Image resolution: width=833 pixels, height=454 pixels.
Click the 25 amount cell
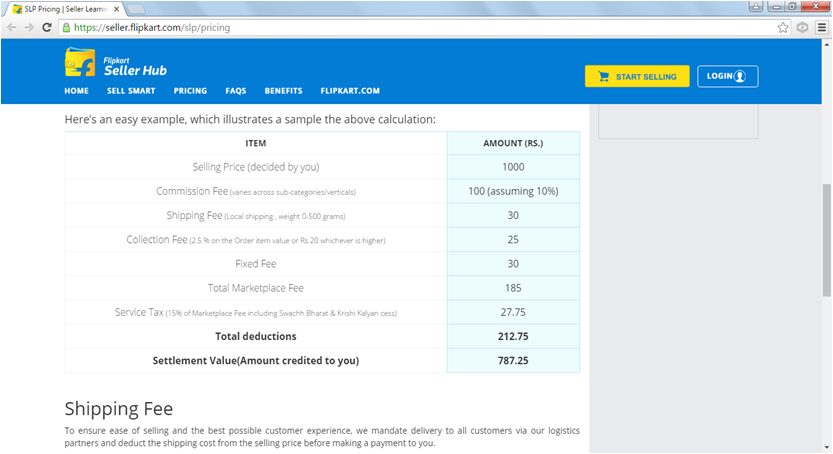pyautogui.click(x=513, y=240)
